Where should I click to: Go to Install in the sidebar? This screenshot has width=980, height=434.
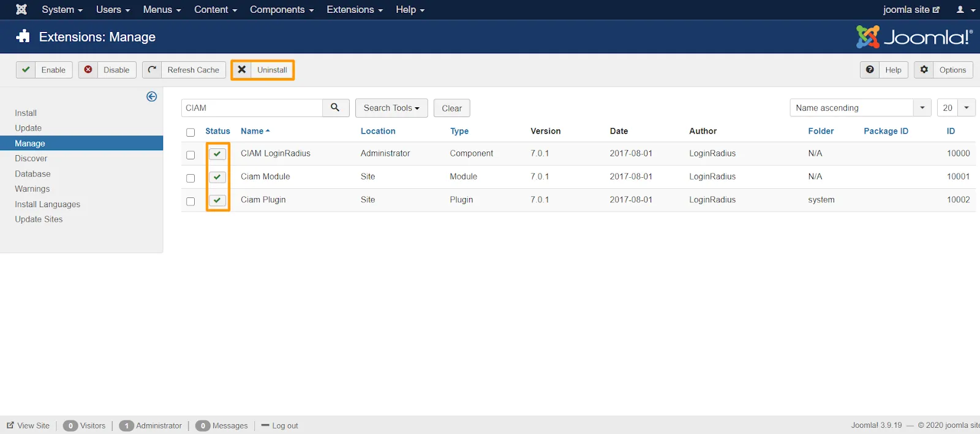[26, 113]
